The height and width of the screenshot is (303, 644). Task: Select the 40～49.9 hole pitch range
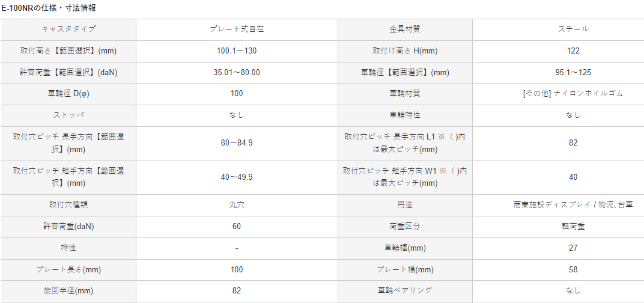[237, 177]
